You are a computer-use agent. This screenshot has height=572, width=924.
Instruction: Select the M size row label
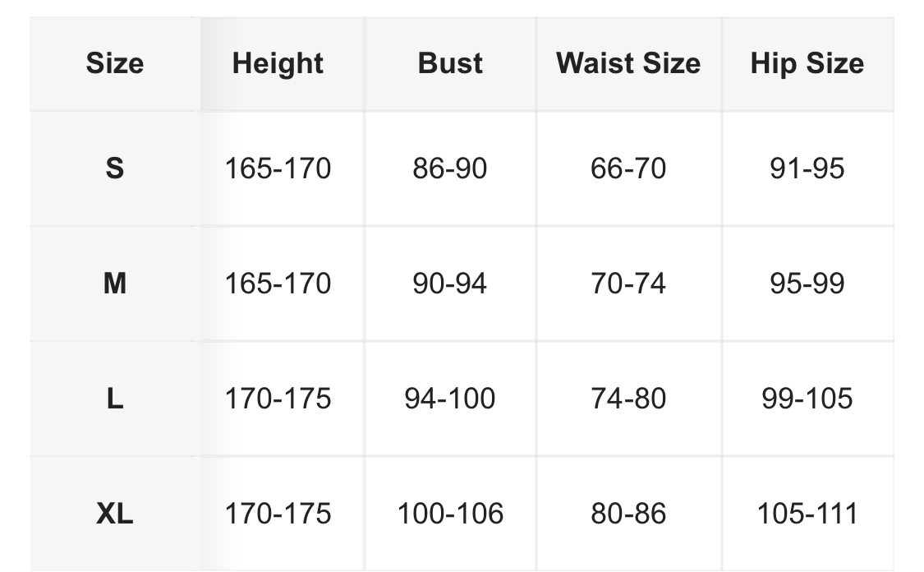coord(115,284)
